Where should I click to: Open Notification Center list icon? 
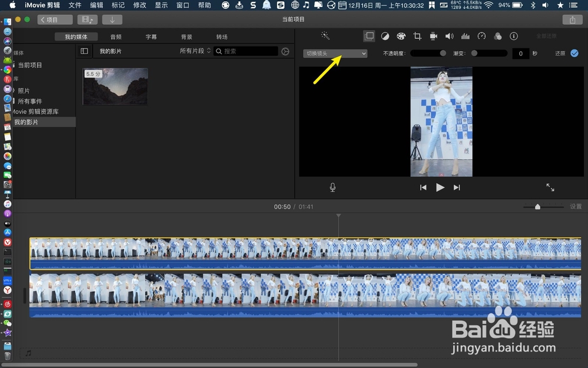573,5
